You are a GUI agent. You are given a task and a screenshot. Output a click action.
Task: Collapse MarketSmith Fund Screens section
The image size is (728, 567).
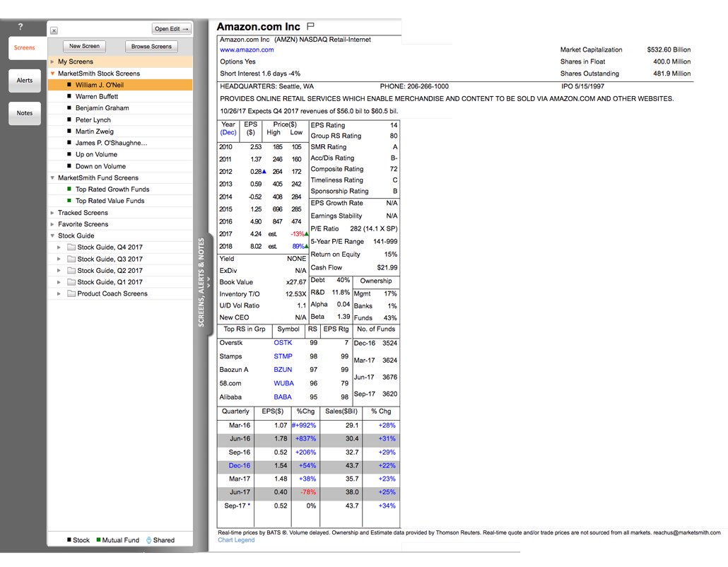coord(52,178)
